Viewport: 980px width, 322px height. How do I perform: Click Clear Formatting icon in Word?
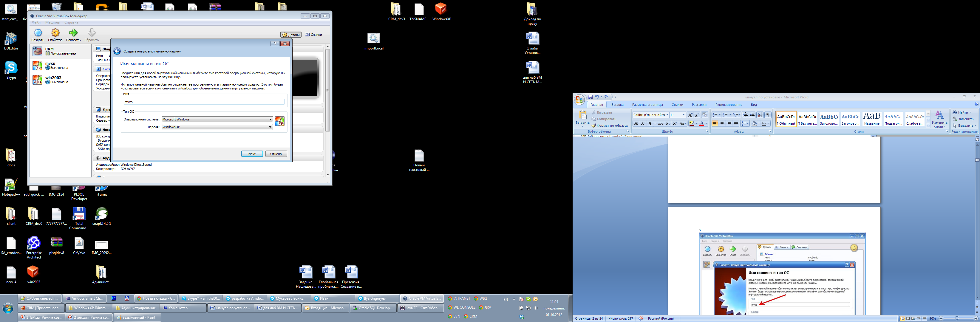pos(704,115)
